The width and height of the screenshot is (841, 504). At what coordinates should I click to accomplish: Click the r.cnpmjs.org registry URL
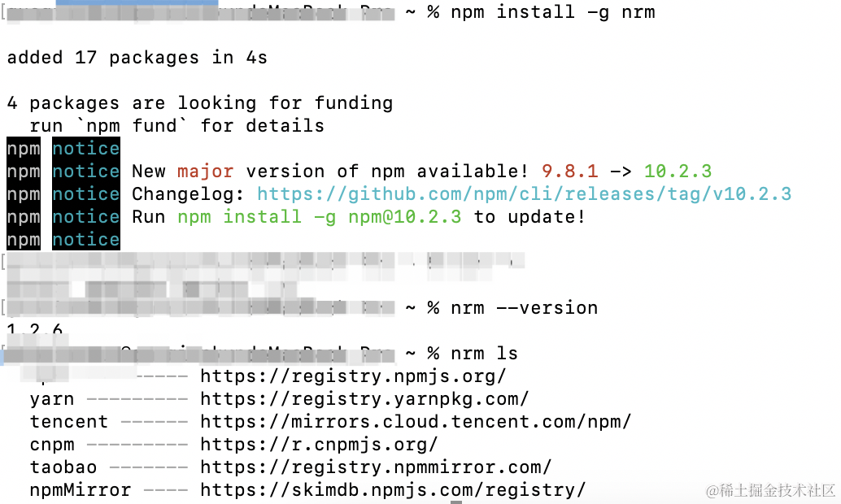[319, 445]
